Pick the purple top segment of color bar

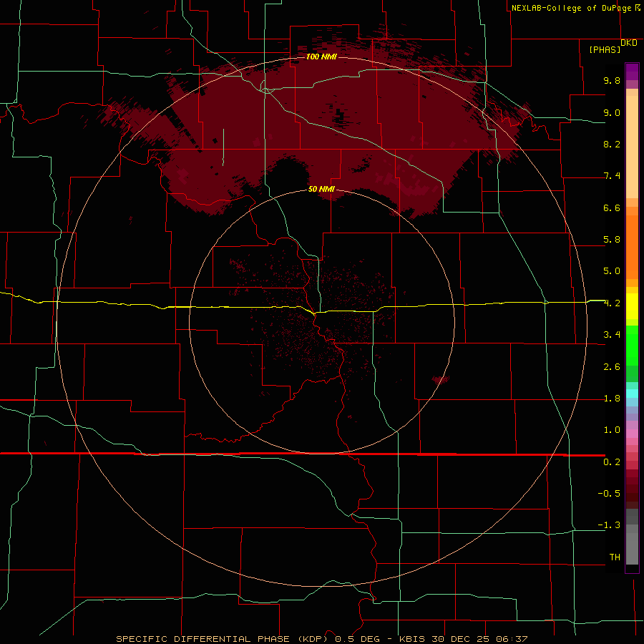tap(632, 71)
